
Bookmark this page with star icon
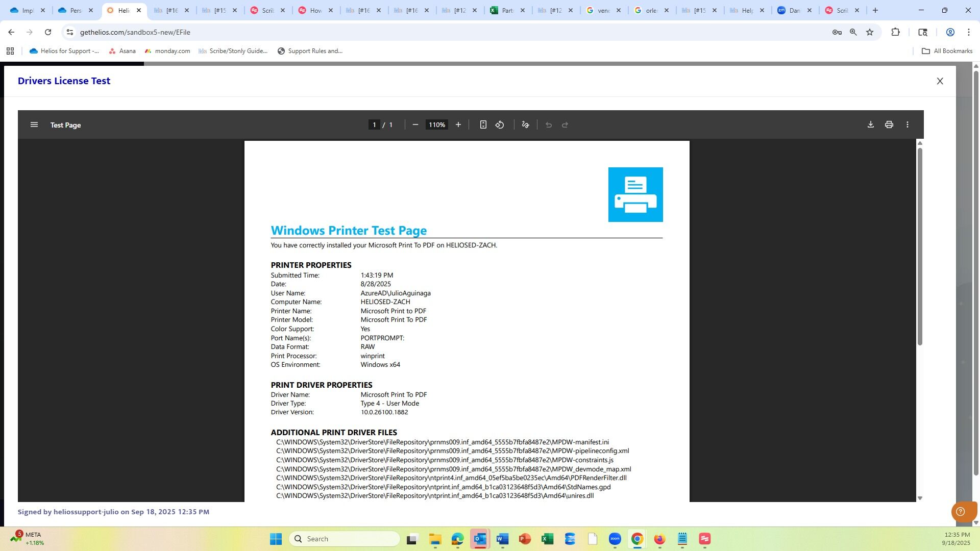click(870, 32)
